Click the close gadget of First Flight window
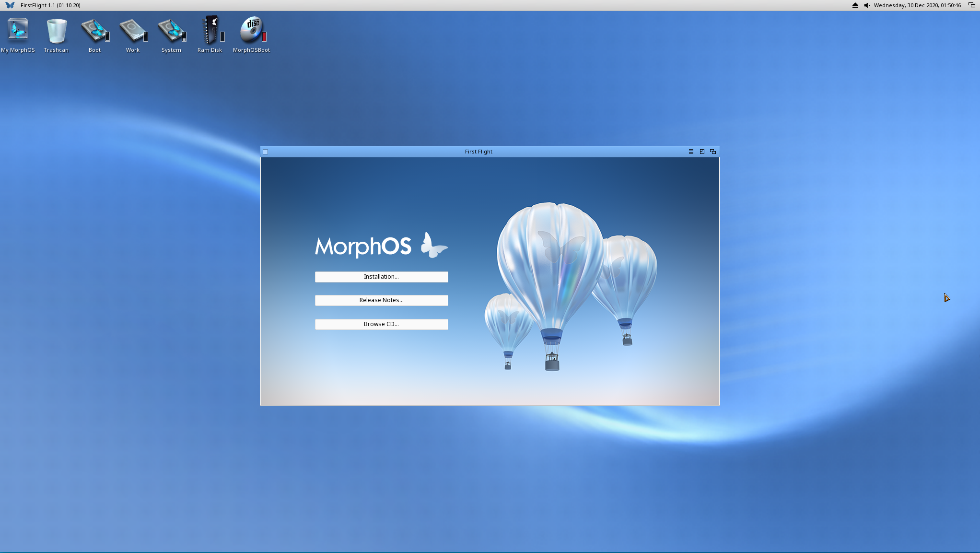This screenshot has width=980, height=553. 265,152
